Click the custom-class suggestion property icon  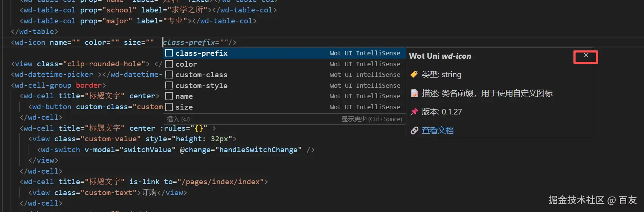(x=169, y=75)
